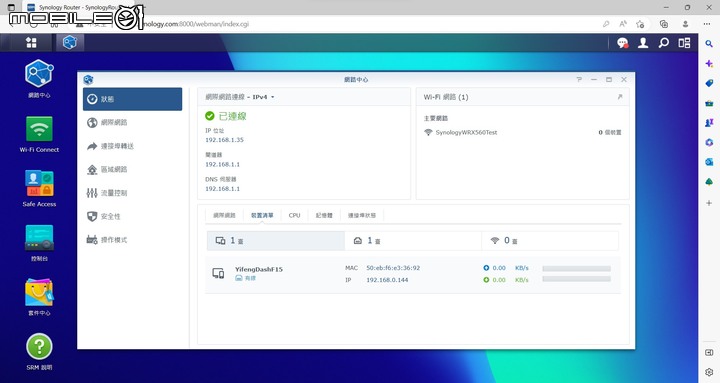Select the YifengDashF15 device row

click(412, 274)
